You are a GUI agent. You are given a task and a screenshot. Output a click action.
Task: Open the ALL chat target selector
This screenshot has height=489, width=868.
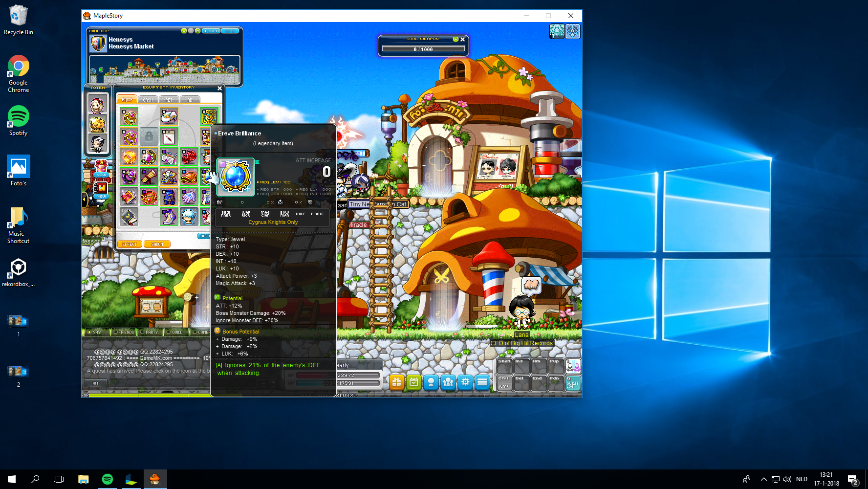(x=96, y=384)
